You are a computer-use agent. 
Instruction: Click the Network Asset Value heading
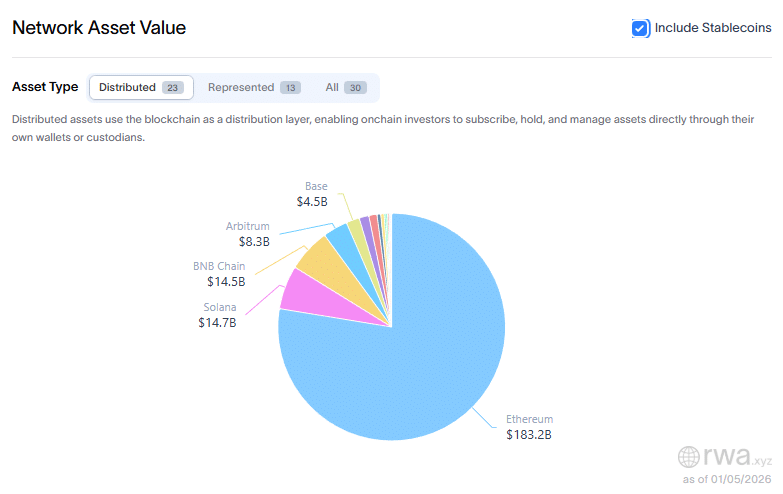(x=99, y=27)
